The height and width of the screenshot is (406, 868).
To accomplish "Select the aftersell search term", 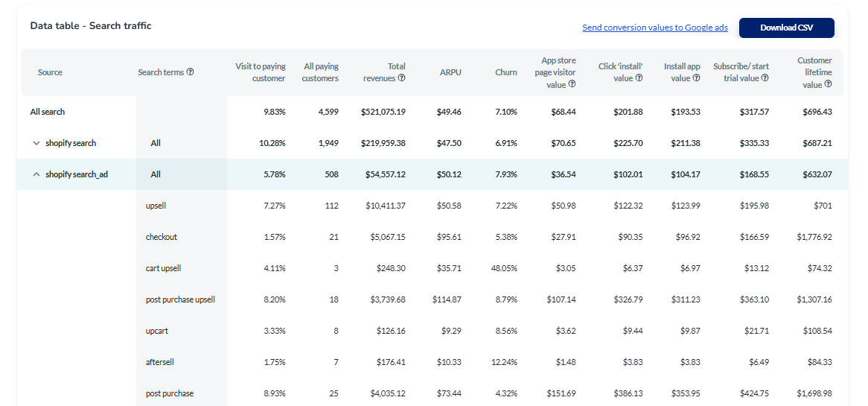I will [x=161, y=362].
